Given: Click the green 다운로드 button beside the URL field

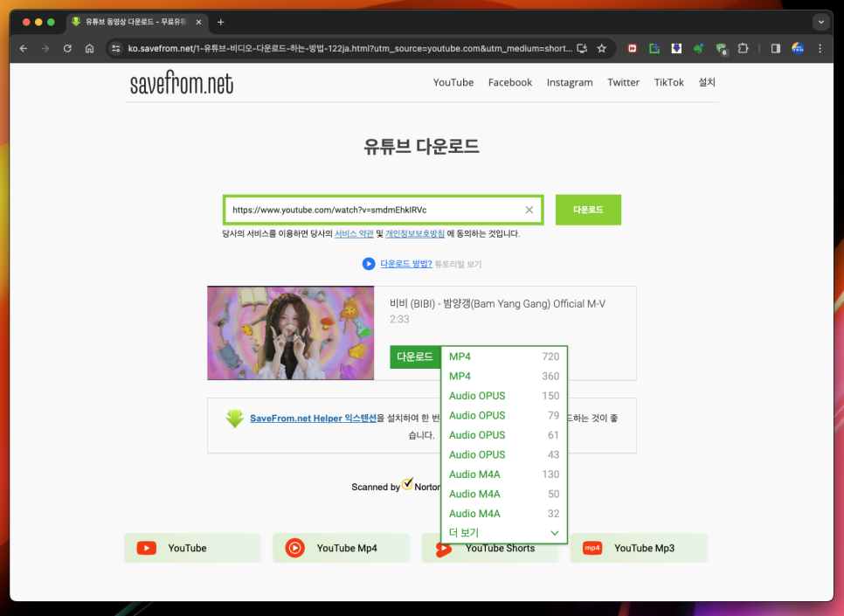Looking at the screenshot, I should coord(588,210).
